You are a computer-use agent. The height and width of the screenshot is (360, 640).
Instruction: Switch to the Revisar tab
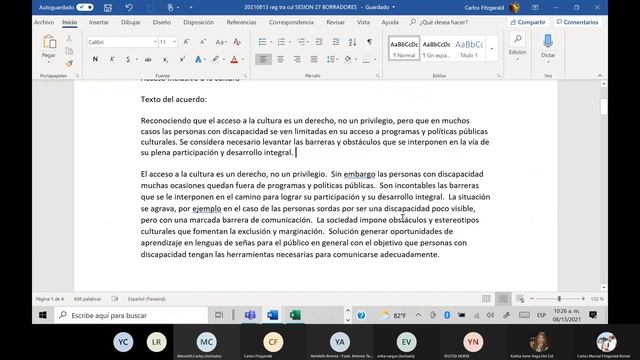336,22
